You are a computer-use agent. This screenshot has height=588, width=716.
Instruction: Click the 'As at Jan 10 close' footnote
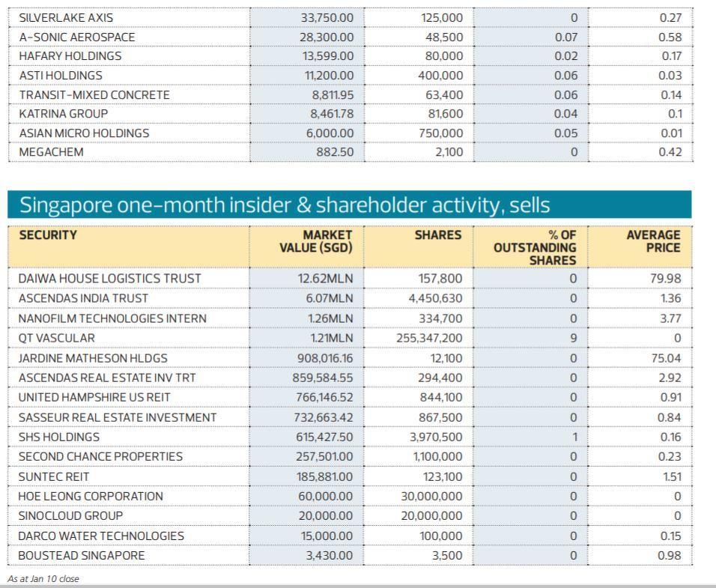coord(43,579)
